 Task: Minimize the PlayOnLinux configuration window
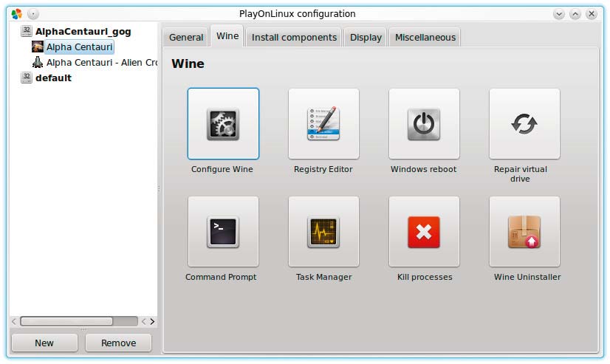(559, 14)
